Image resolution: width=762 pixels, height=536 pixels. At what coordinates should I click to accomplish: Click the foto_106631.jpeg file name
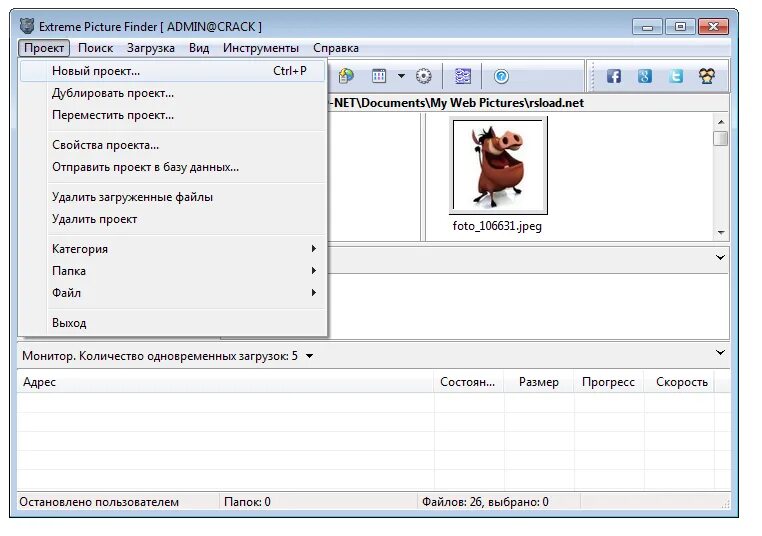[x=497, y=226]
